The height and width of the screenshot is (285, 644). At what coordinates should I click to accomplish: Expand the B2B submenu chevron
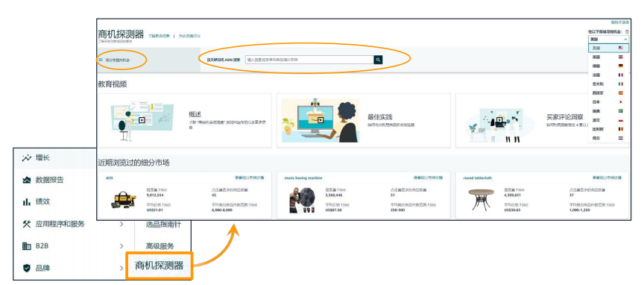pos(121,246)
